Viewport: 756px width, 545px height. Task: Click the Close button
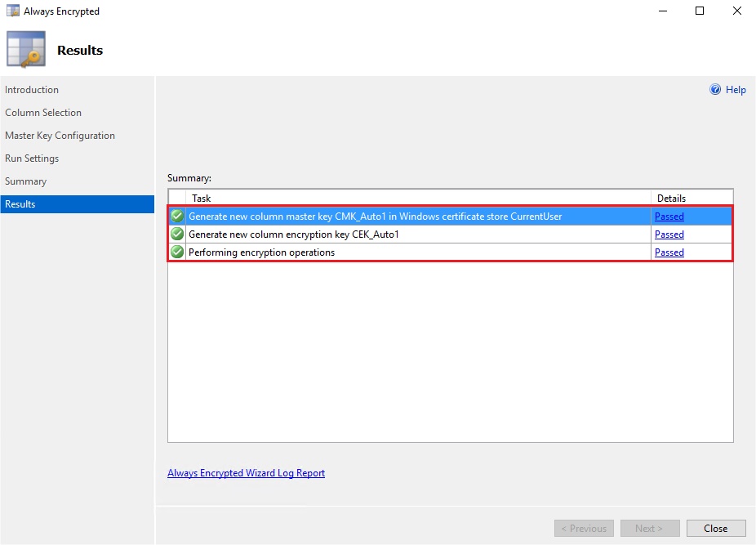716,528
